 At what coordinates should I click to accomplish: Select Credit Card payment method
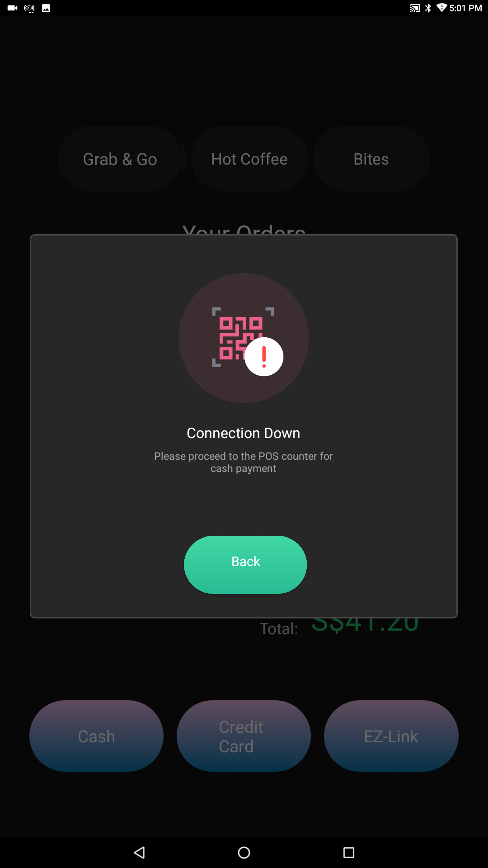[x=244, y=736]
